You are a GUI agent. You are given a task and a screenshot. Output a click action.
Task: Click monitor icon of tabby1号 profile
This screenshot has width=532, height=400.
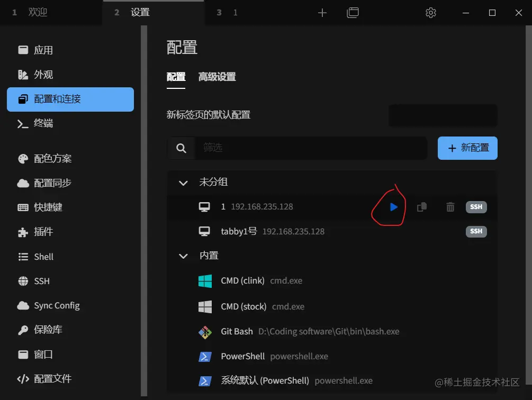tap(204, 232)
